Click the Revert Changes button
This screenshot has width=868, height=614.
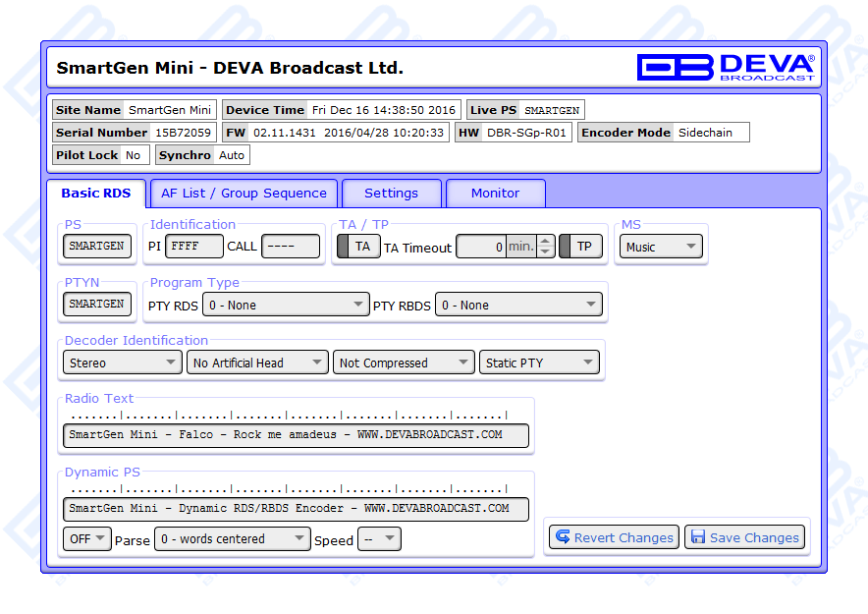click(614, 537)
